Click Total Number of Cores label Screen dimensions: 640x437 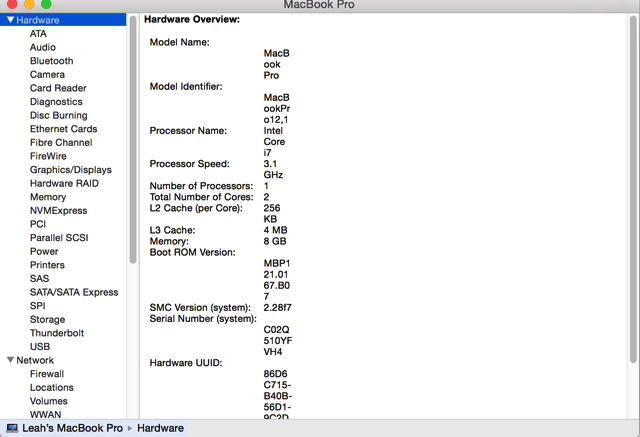click(201, 197)
